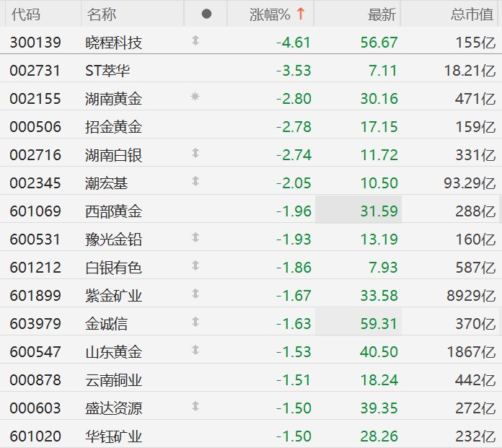Click the marker icon beside 盛达资源

(x=195, y=407)
